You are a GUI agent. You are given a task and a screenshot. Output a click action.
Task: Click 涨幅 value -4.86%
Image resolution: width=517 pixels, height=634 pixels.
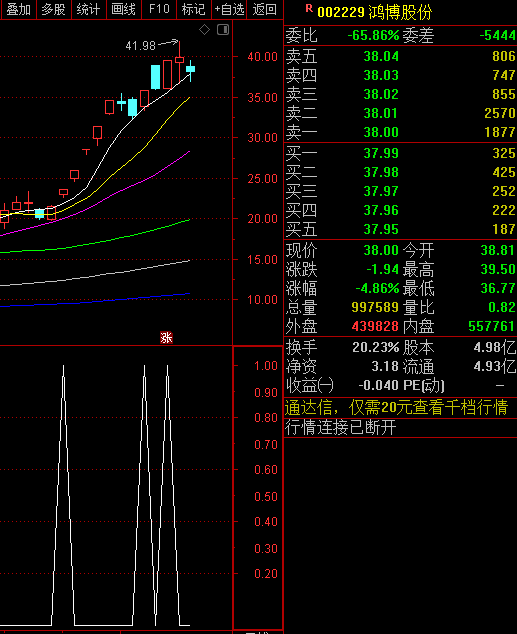[x=377, y=288]
